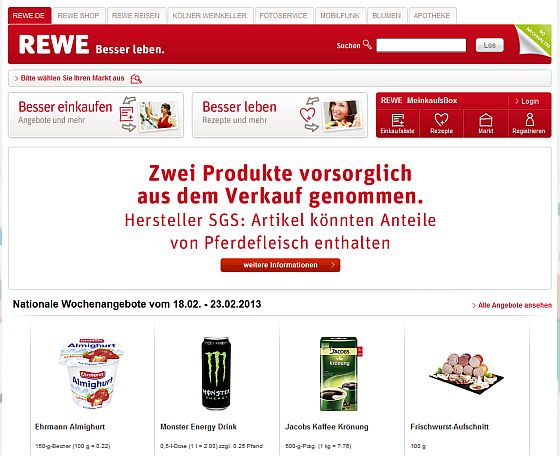Viewport: 560px width, 456px height.
Task: Click the Los search button
Action: 490,45
